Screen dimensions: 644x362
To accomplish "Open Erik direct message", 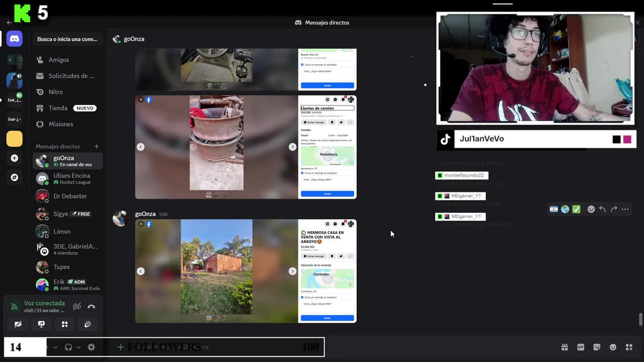I will [67, 285].
